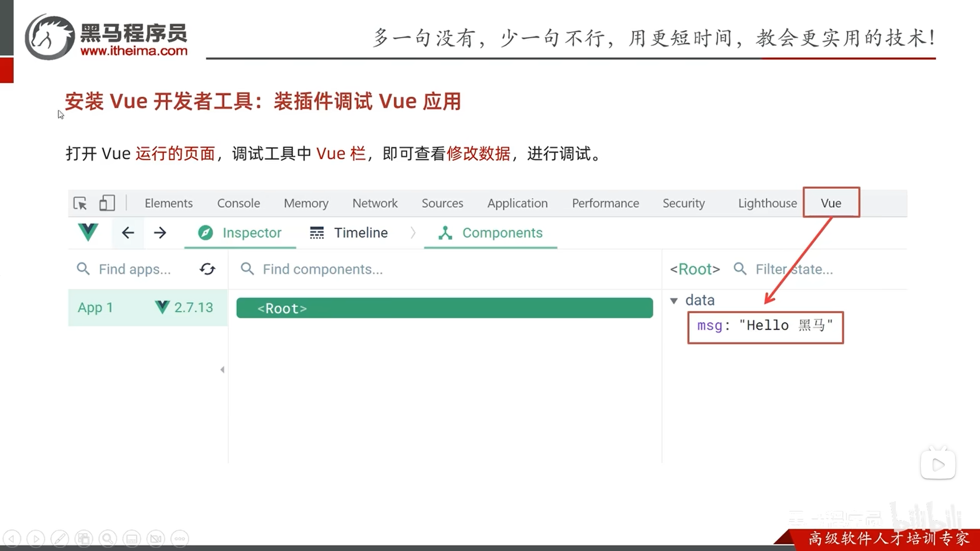Click the Vue logo icon
Screen dimensions: 980x551
[x=88, y=232]
